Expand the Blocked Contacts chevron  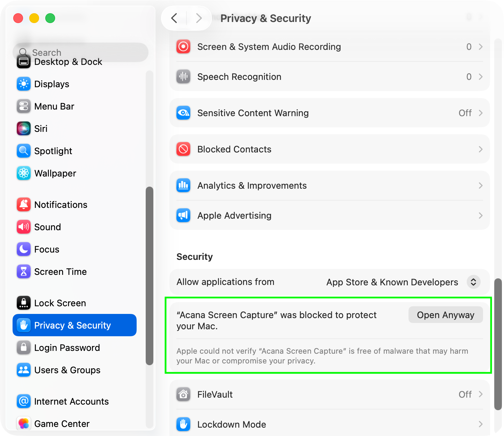click(x=481, y=149)
